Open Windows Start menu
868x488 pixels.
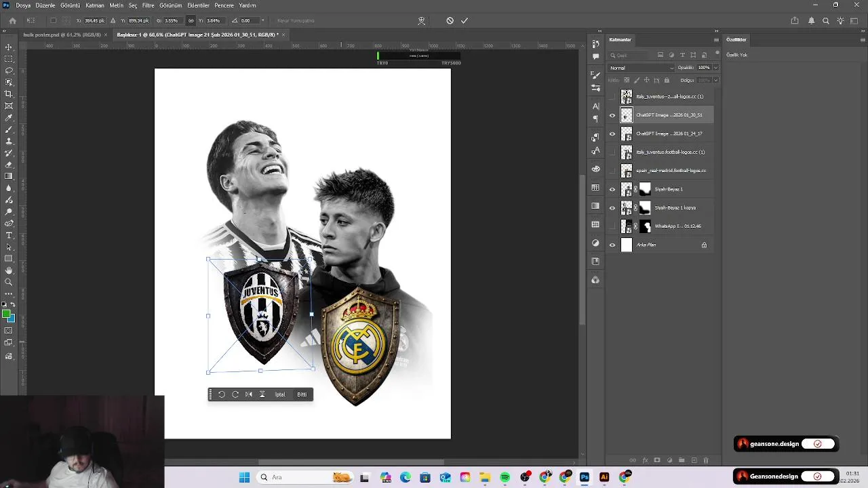pyautogui.click(x=244, y=477)
